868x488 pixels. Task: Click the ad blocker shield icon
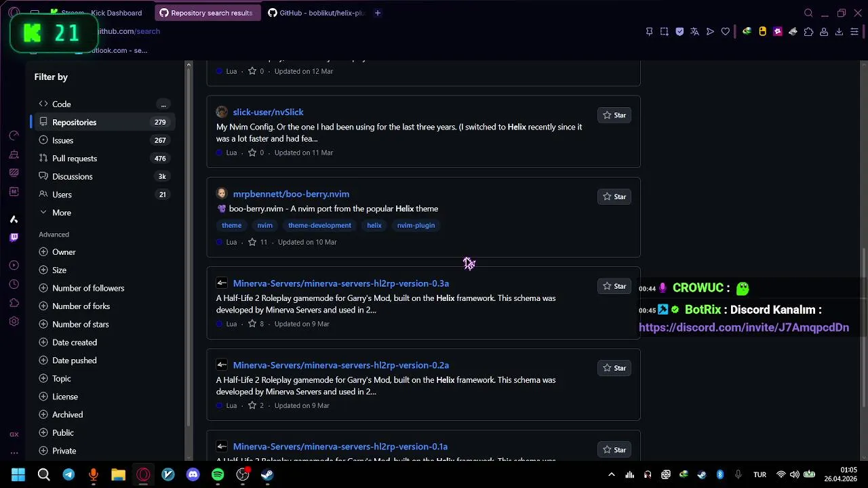click(x=679, y=31)
